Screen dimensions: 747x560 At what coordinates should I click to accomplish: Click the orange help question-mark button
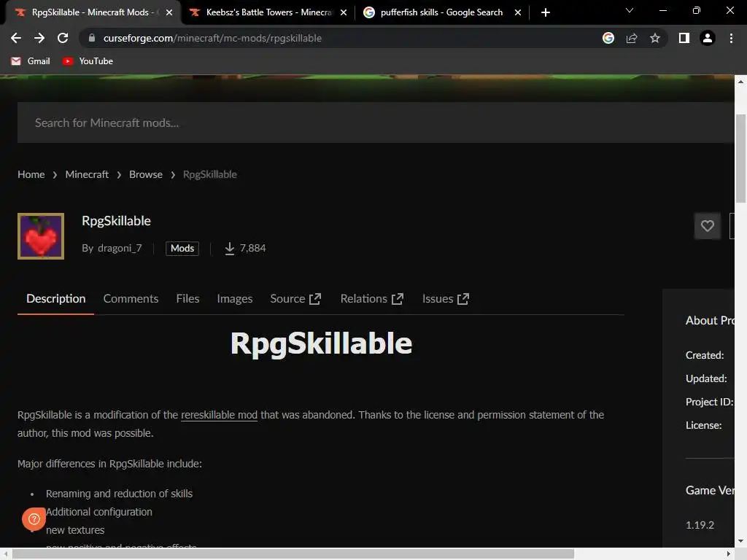[x=34, y=518]
